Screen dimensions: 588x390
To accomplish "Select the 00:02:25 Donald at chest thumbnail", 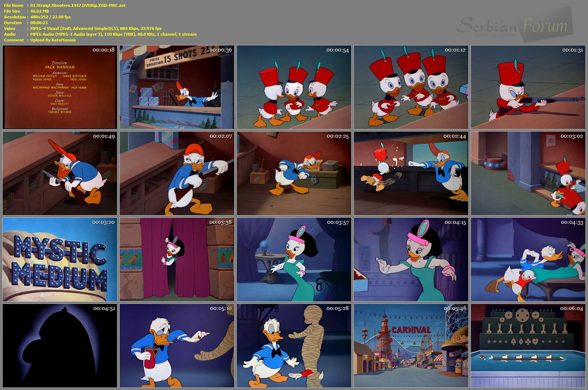I will click(x=294, y=174).
